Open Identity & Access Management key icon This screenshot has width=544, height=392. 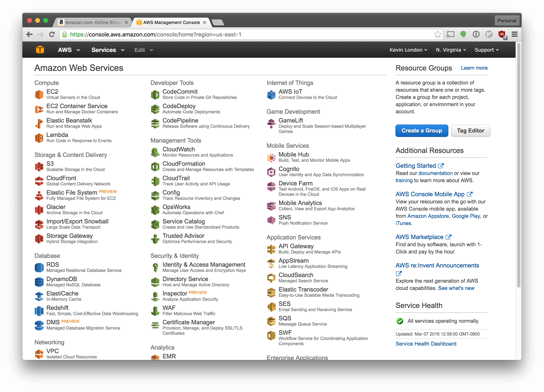pyautogui.click(x=156, y=267)
